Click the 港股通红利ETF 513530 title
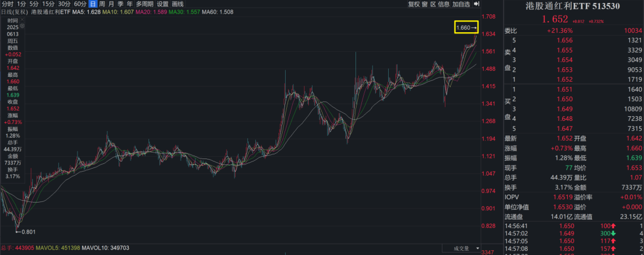 [574, 6]
